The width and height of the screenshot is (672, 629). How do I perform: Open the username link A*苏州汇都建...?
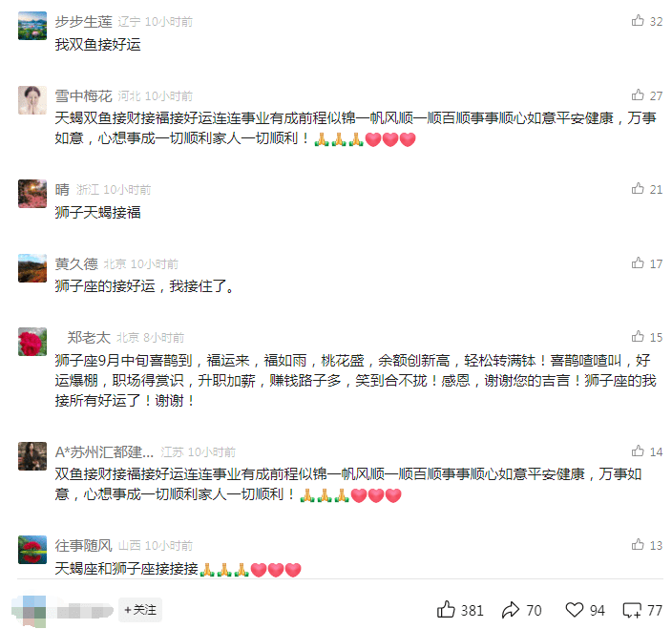104,452
